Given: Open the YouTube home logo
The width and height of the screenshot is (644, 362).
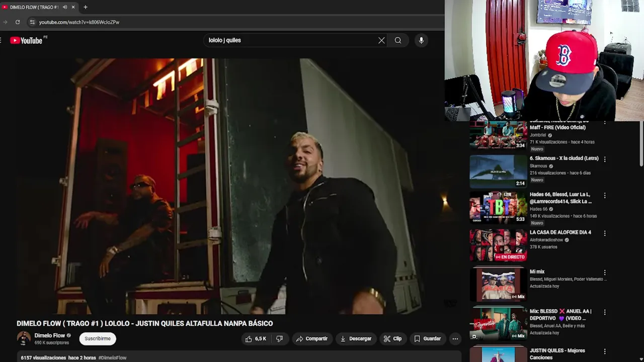Looking at the screenshot, I should pos(26,40).
